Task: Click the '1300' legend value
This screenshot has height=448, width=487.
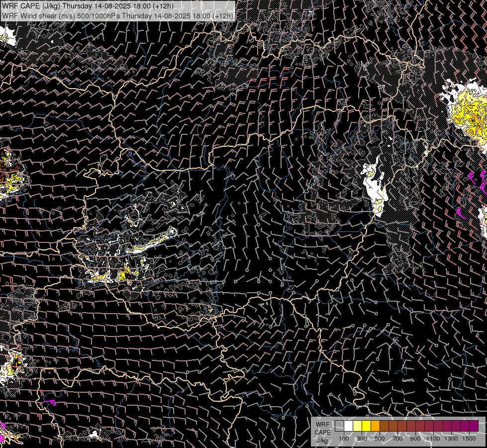Action: coord(451,439)
